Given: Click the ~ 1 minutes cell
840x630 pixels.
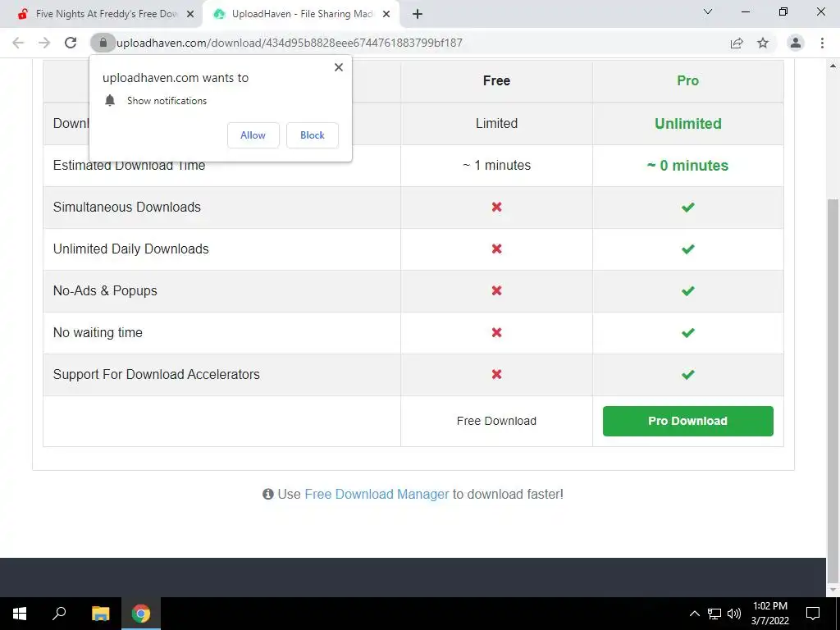Looking at the screenshot, I should pyautogui.click(x=496, y=165).
